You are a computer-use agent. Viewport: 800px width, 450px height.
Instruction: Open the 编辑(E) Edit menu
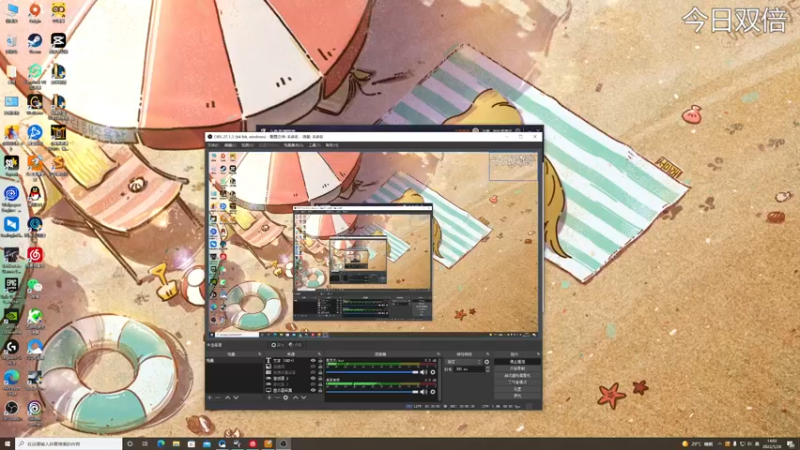[x=230, y=145]
